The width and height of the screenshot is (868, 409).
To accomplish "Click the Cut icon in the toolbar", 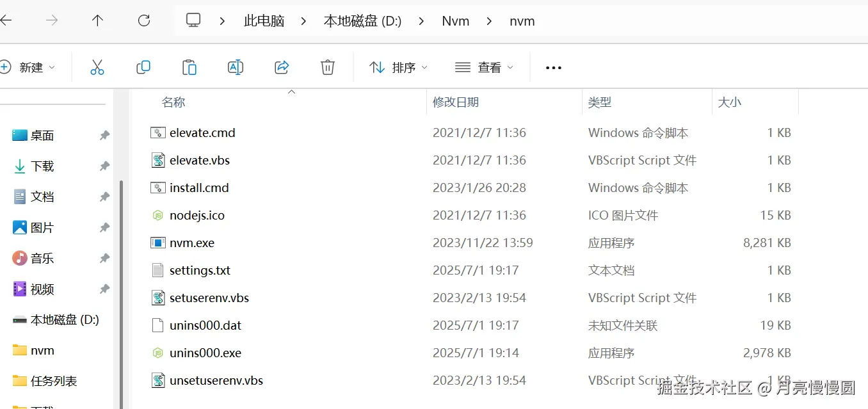I will [x=97, y=67].
